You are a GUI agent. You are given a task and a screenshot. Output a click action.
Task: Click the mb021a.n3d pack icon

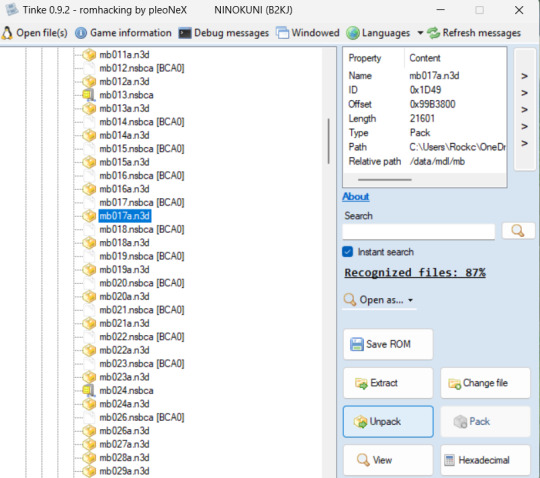pos(89,323)
